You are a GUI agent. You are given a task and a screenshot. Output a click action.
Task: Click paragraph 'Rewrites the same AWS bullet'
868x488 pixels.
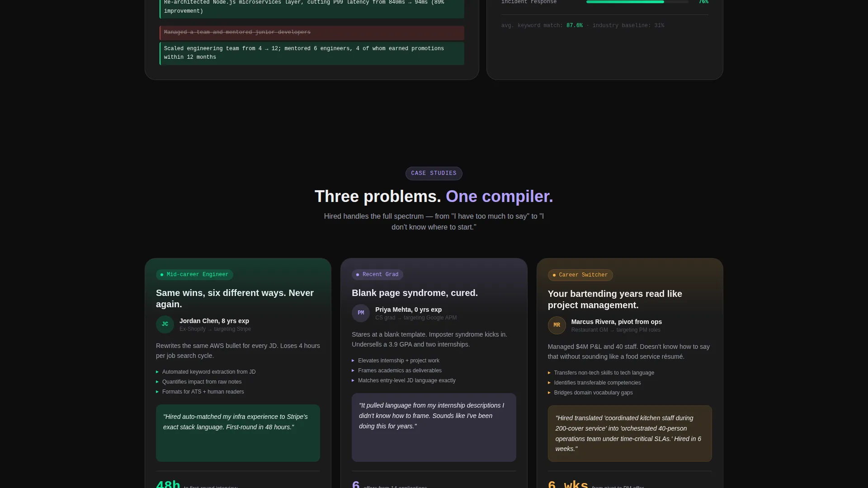tap(238, 351)
